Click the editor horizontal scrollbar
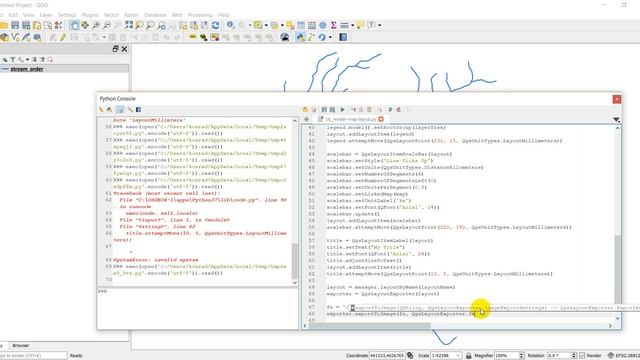Viewport: 640px width, 360px height. [x=369, y=326]
